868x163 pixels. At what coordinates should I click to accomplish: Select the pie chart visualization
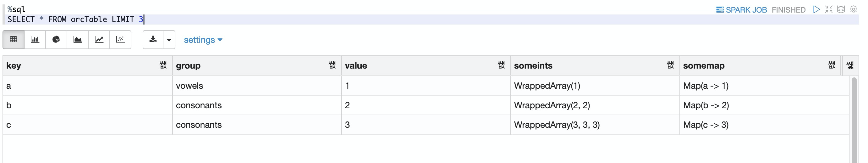[x=56, y=39]
